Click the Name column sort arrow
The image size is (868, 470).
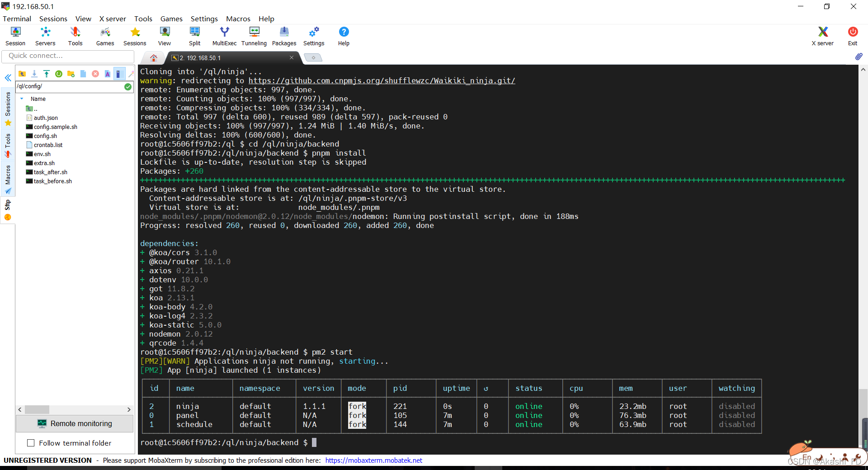[22, 99]
